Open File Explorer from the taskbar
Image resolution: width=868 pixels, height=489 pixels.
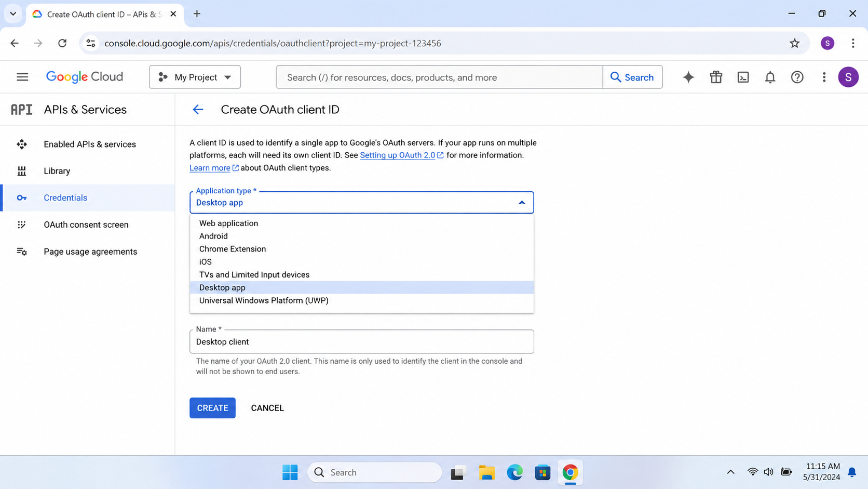486,472
